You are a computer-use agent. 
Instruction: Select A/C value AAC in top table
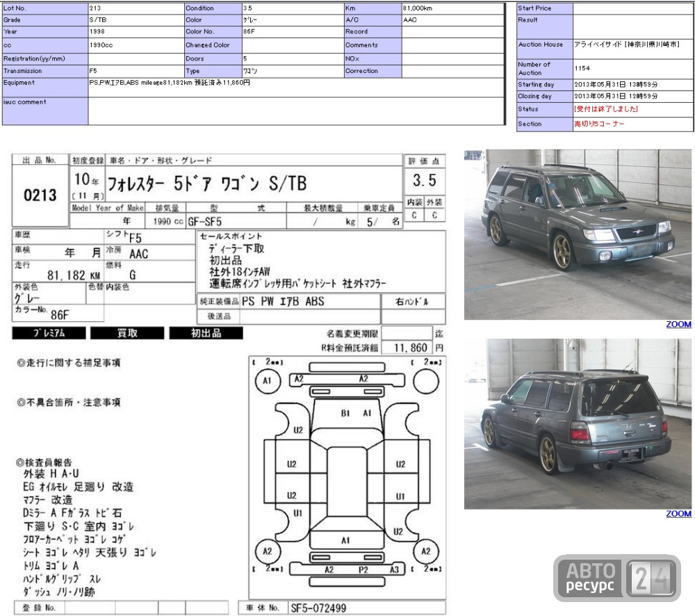(x=410, y=20)
